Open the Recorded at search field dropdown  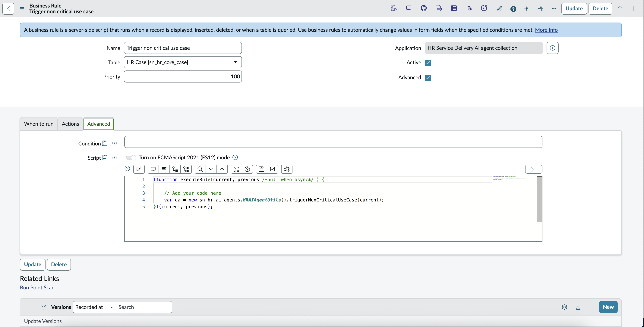click(94, 307)
